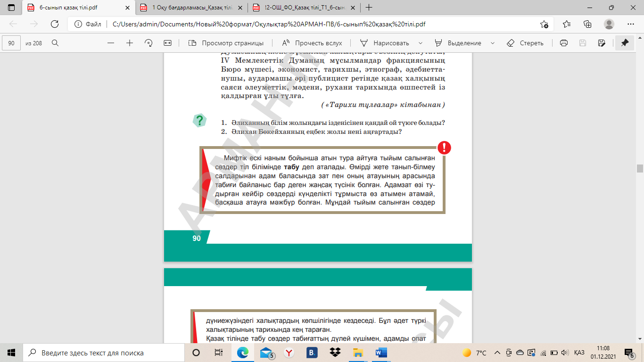
Task: Click the browser forward arrow
Action: click(x=34, y=25)
